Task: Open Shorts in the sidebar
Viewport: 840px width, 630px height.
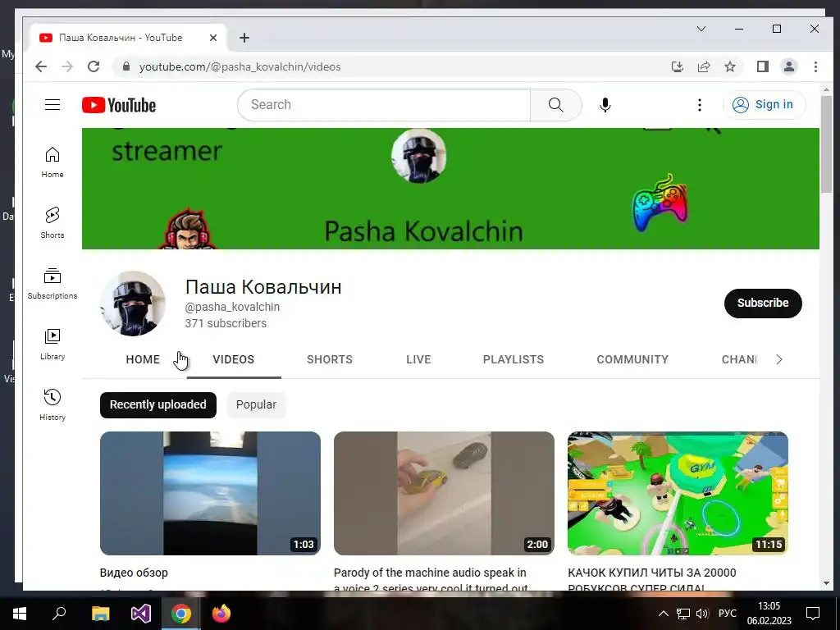Action: 52,223
